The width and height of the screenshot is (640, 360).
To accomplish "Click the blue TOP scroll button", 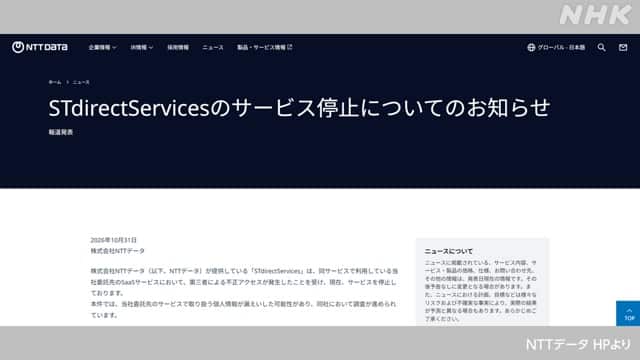I will (x=628, y=313).
